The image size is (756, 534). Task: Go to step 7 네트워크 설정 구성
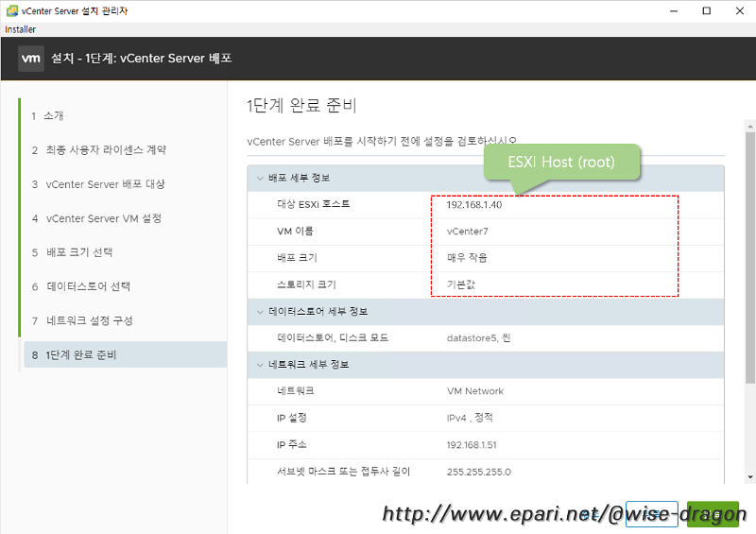82,320
